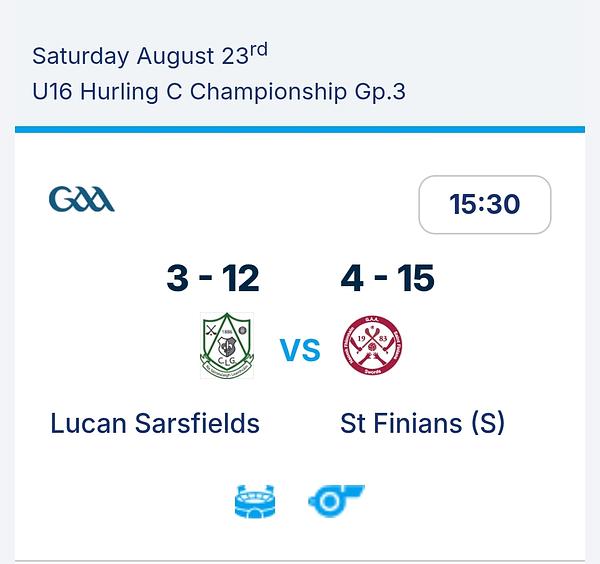Tap the Lucan score 3 - 12
600x564 pixels.
[x=213, y=278]
